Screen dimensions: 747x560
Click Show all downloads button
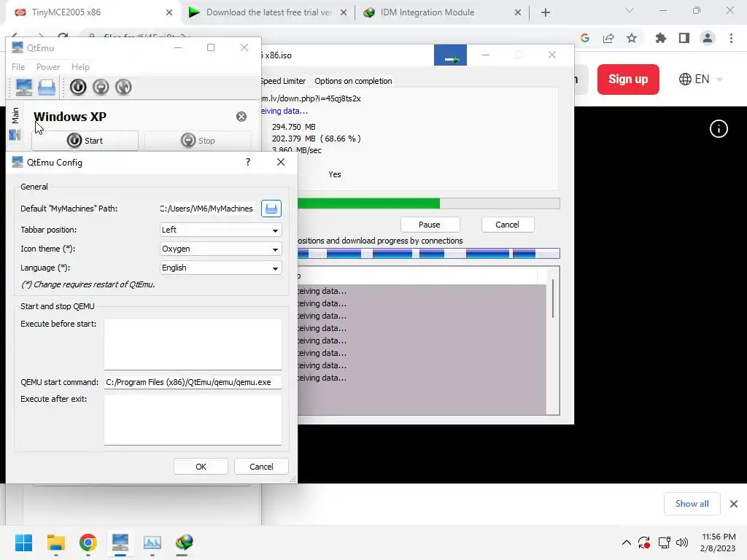(x=692, y=504)
